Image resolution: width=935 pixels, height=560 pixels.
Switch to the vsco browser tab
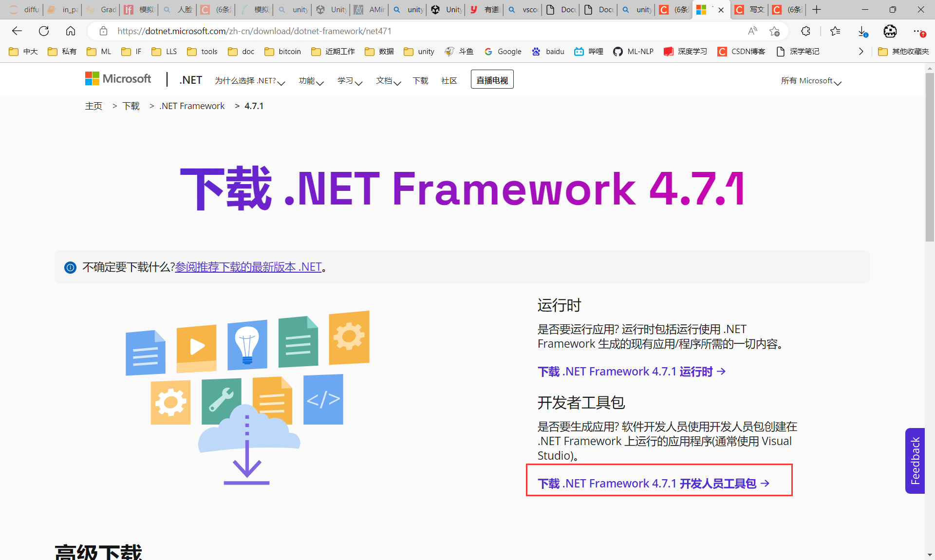[523, 10]
